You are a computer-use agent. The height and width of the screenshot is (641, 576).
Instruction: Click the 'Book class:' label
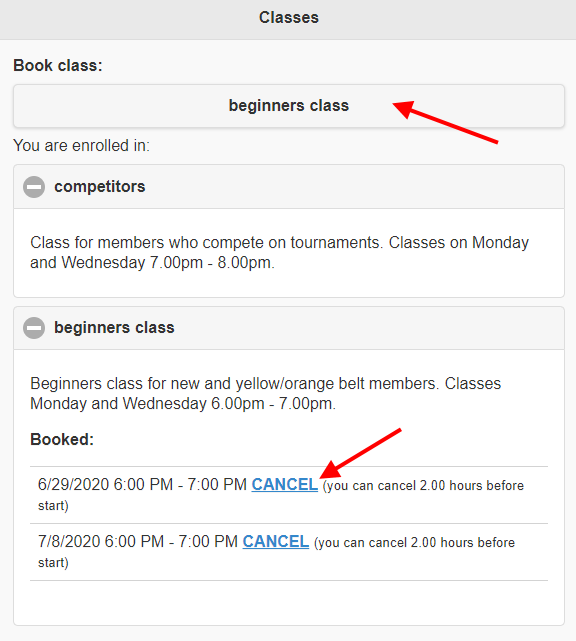pyautogui.click(x=58, y=66)
